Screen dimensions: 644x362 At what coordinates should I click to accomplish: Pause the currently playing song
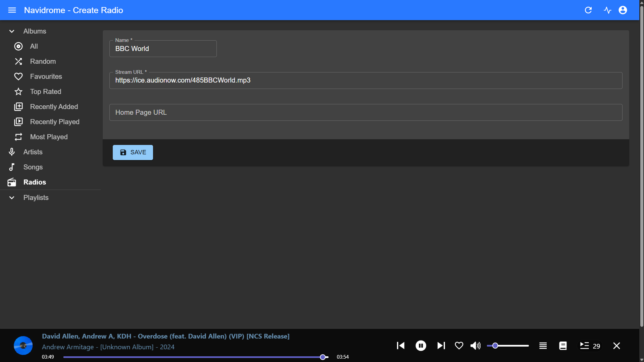pos(420,346)
